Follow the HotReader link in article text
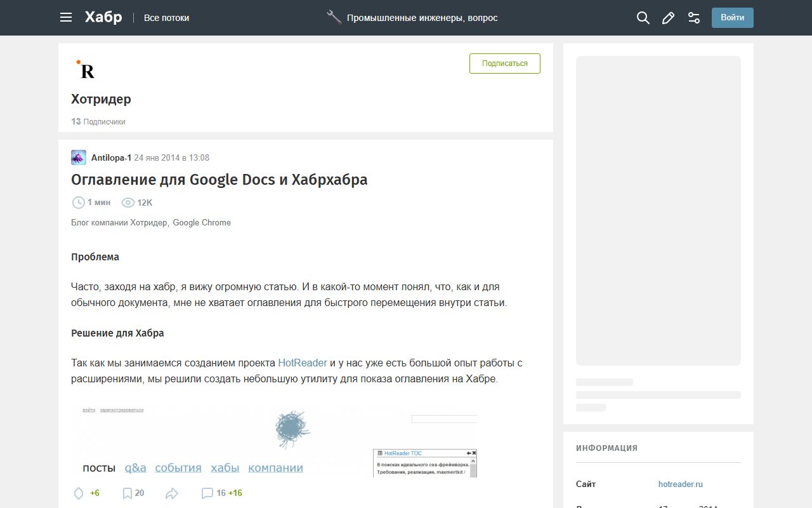This screenshot has height=508, width=812. [x=303, y=363]
